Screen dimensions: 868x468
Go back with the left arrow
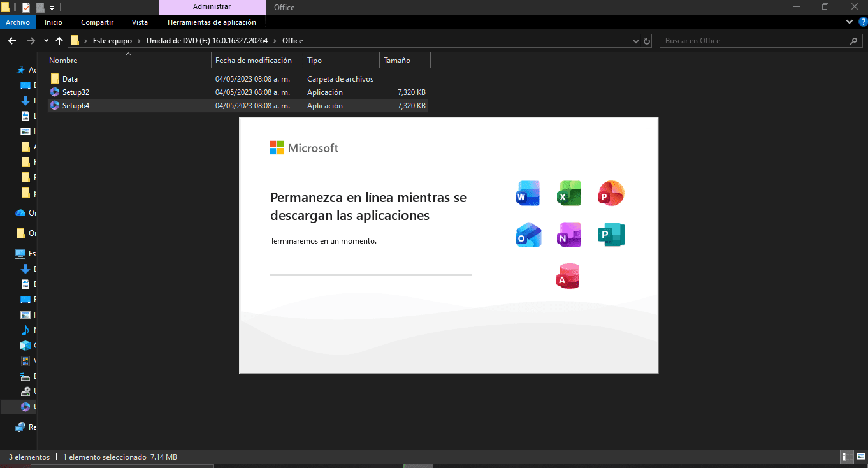[x=11, y=41]
